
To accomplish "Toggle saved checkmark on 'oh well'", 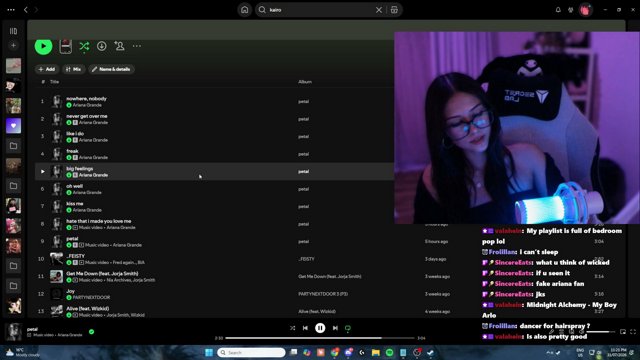I will [69, 193].
